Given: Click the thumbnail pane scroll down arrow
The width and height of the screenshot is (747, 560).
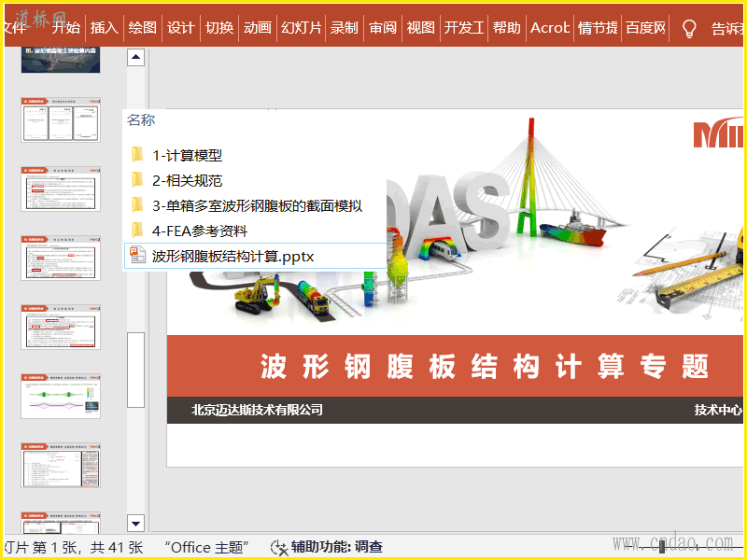Looking at the screenshot, I should tap(135, 524).
